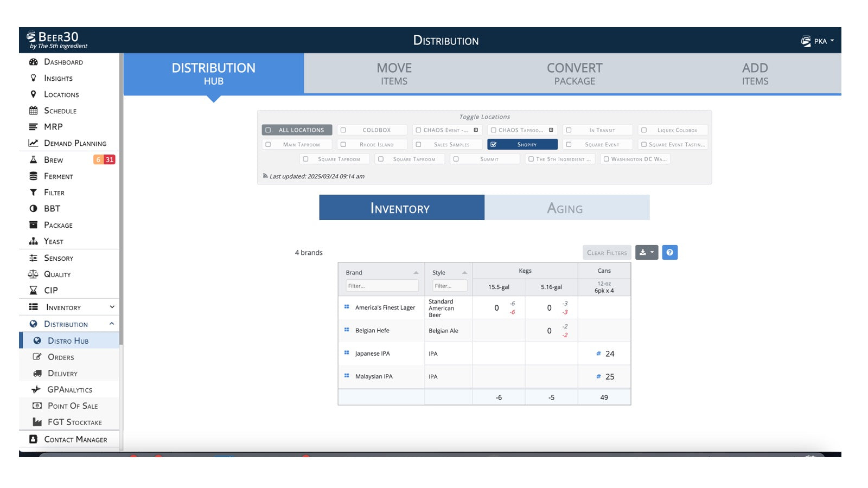Open the PKA account dropdown
868x488 pixels.
818,41
